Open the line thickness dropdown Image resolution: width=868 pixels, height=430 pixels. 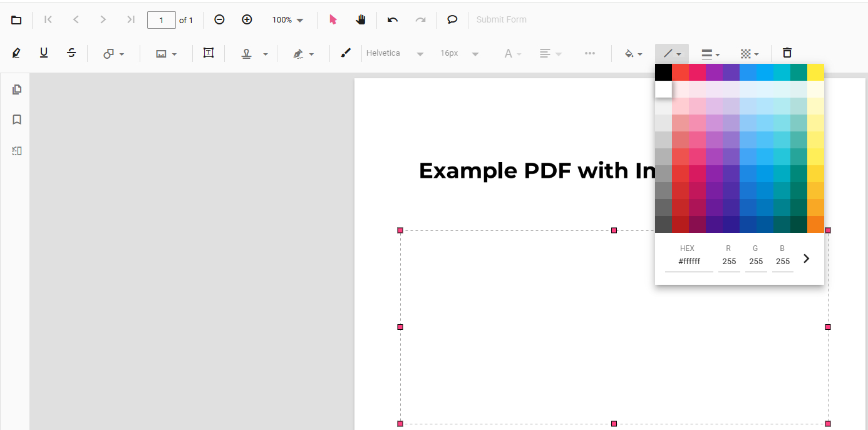[710, 54]
